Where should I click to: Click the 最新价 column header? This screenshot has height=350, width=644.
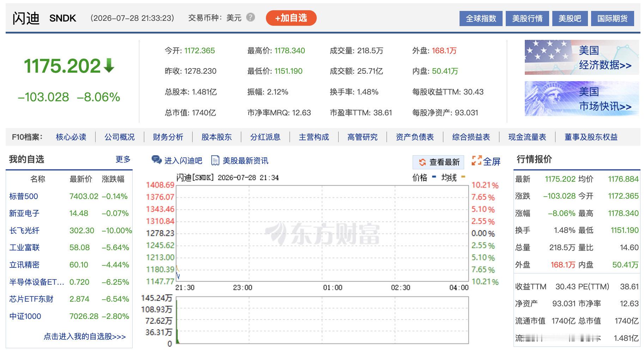tap(81, 179)
